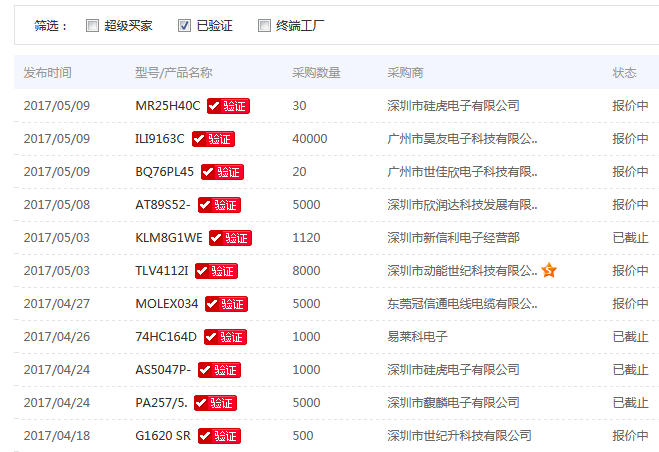Click date 2017/04/26 in the 74HC164D row

coord(57,337)
